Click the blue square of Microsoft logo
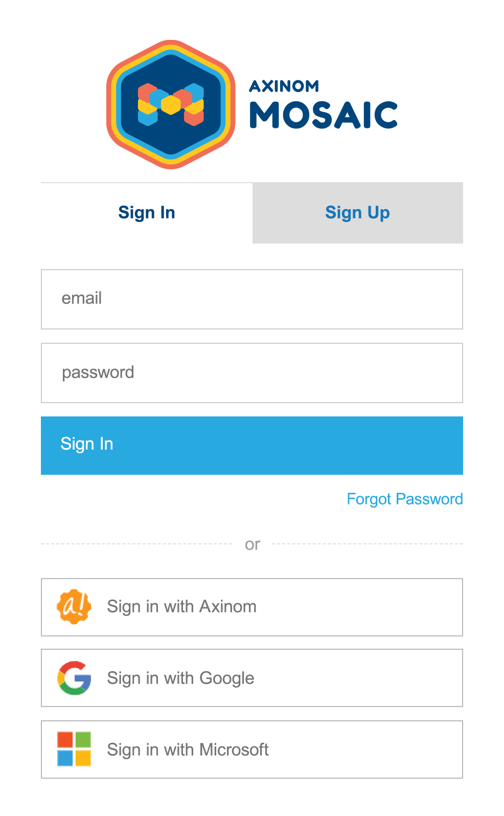Viewport: 504px width, 816px height. pos(65,758)
